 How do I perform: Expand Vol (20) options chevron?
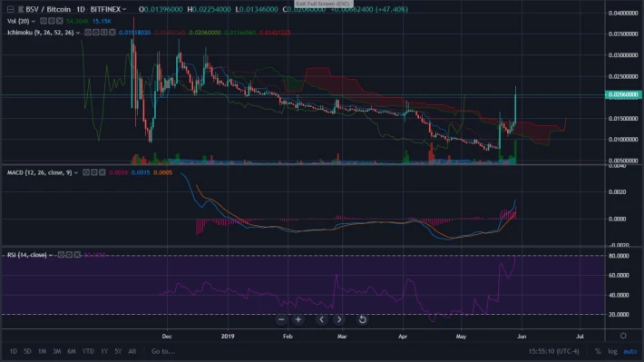[x=34, y=22]
